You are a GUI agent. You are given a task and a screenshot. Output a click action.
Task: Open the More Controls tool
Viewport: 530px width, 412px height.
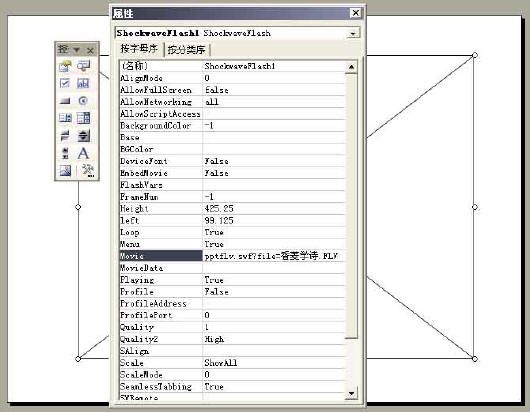point(88,170)
